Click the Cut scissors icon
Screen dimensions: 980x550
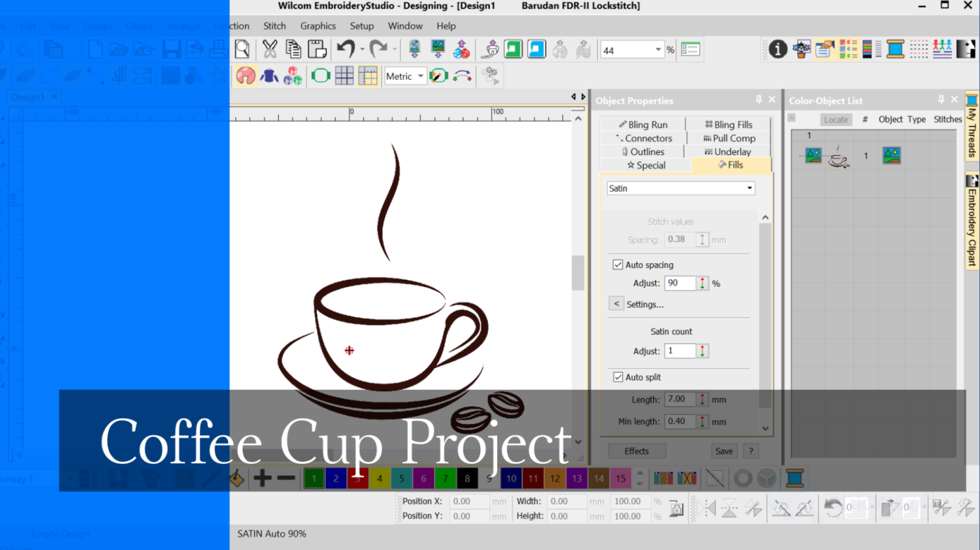coord(270,49)
